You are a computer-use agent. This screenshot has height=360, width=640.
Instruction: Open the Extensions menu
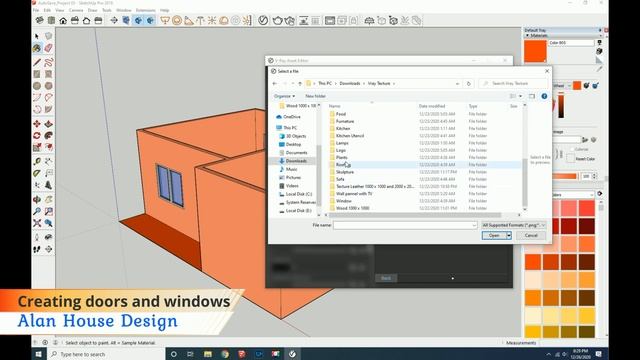point(146,10)
